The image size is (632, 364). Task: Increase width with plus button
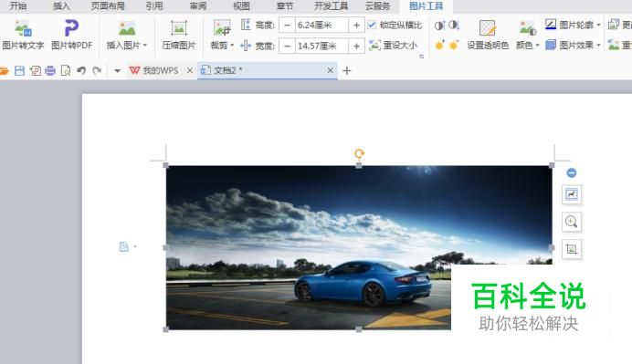pos(356,46)
